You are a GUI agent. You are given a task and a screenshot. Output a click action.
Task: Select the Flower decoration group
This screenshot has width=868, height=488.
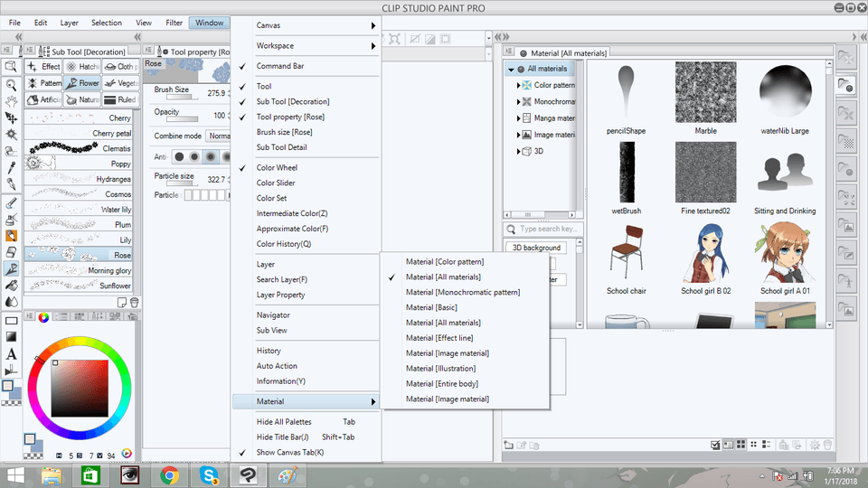[x=82, y=83]
